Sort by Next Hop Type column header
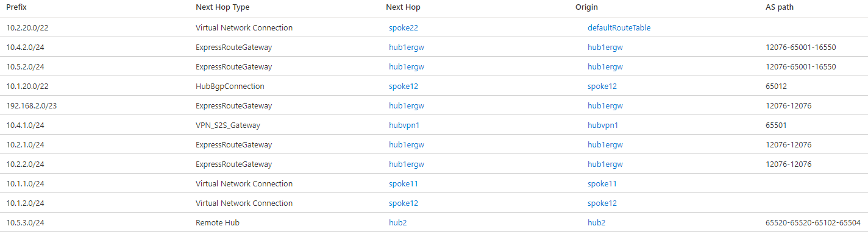Image resolution: width=868 pixels, height=240 pixels. pos(222,7)
